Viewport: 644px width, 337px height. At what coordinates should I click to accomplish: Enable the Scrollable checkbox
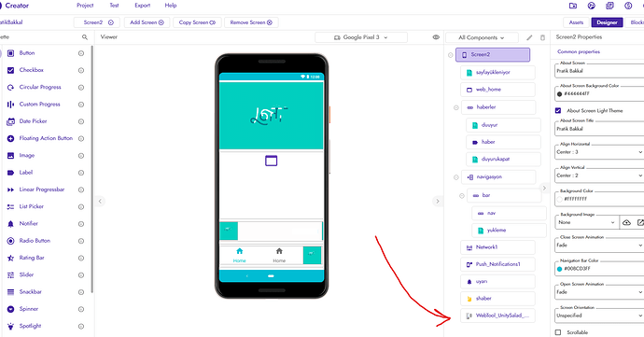pyautogui.click(x=558, y=332)
